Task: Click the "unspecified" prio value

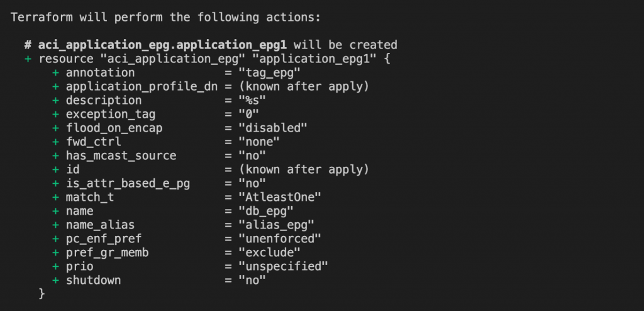Action: 283,266
